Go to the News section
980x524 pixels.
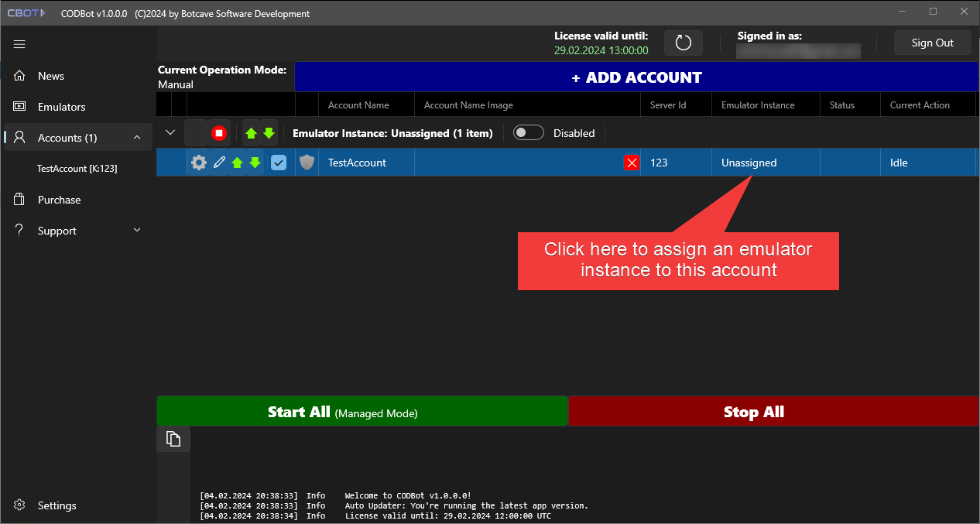click(51, 76)
